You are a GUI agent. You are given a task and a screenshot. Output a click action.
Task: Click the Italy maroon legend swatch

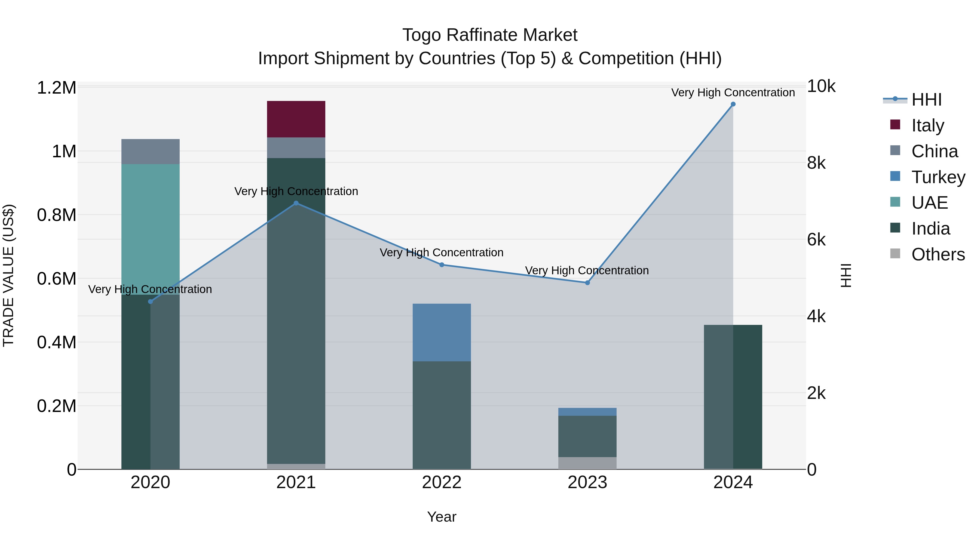click(x=895, y=125)
